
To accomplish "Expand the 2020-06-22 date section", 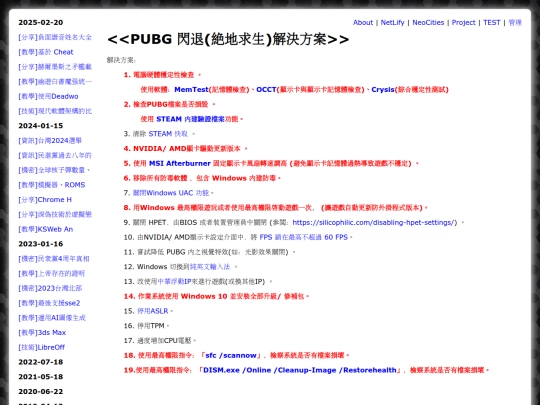I will click(x=41, y=392).
